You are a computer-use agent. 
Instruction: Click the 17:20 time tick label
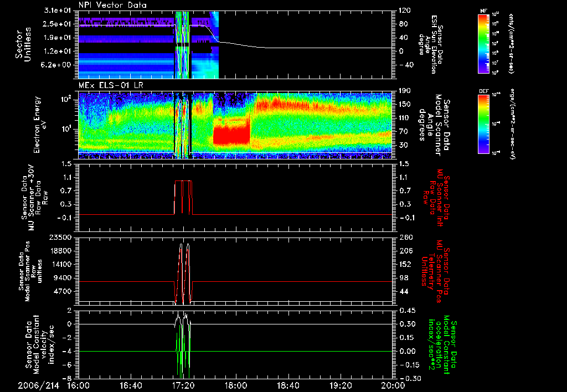(183, 386)
